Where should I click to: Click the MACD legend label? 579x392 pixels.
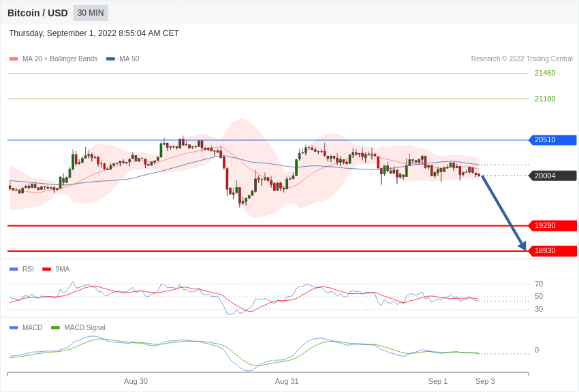[33, 327]
